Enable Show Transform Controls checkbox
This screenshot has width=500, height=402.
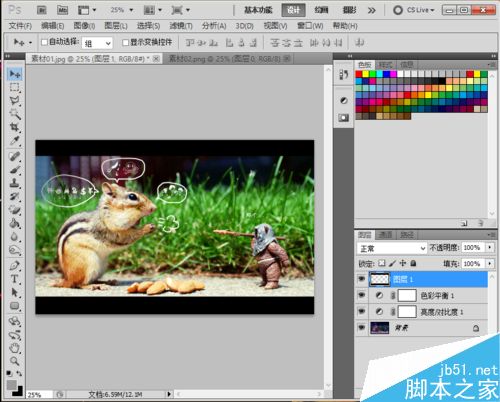pyautogui.click(x=125, y=42)
